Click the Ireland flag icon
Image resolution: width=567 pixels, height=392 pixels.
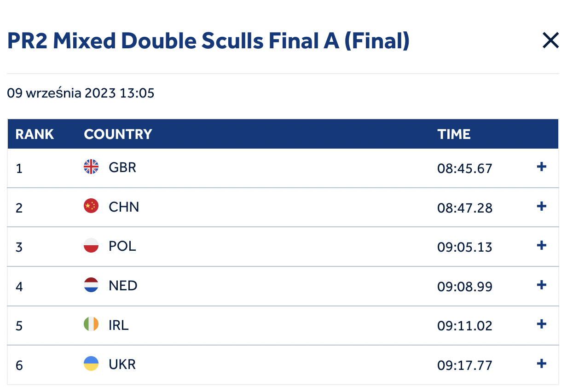pos(91,324)
